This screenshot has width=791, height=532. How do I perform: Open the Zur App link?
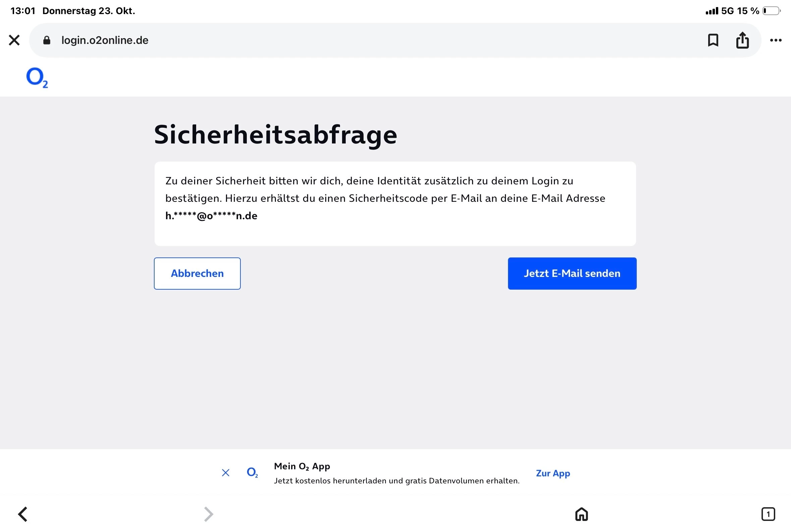tap(553, 473)
